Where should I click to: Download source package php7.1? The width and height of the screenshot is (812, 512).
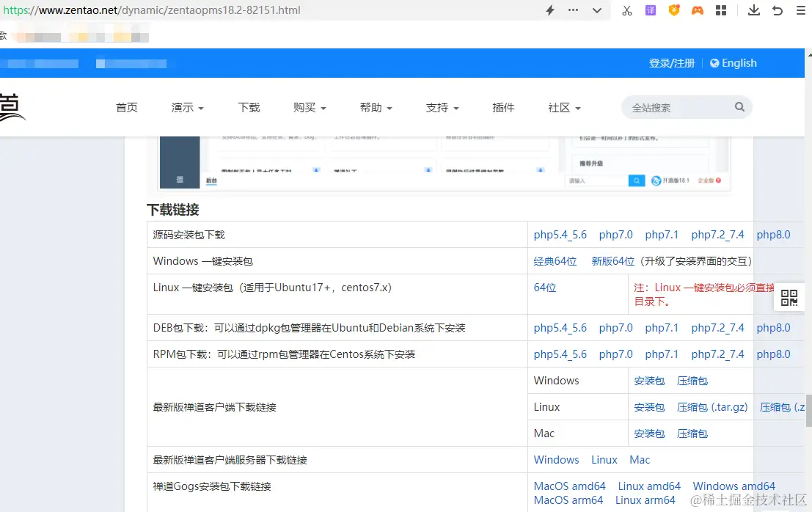tap(662, 235)
